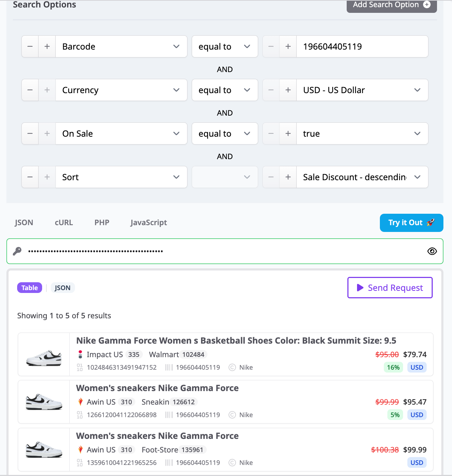Click the Awin US flame icon for Sneakin
Screen dimensions: 452x476
[80, 402]
